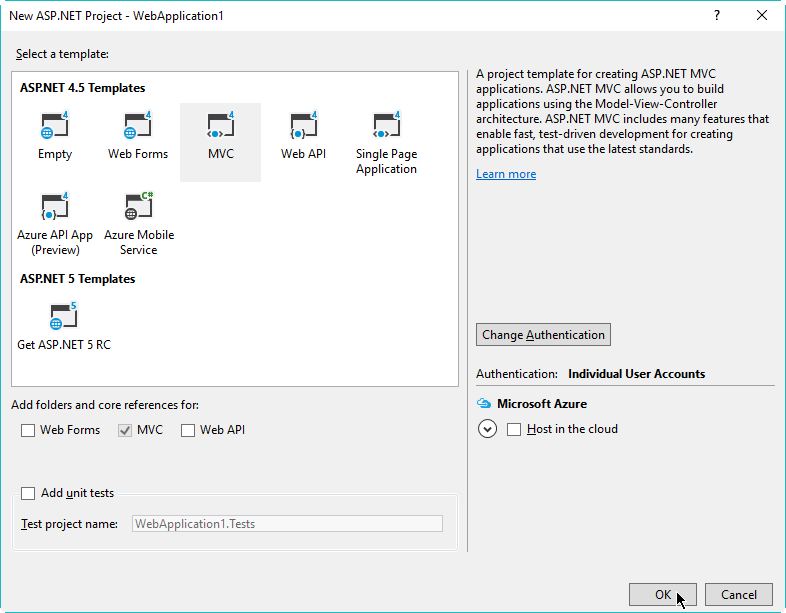The height and width of the screenshot is (613, 786).
Task: Choose the Azure API App (Preview) template
Action: 55,223
